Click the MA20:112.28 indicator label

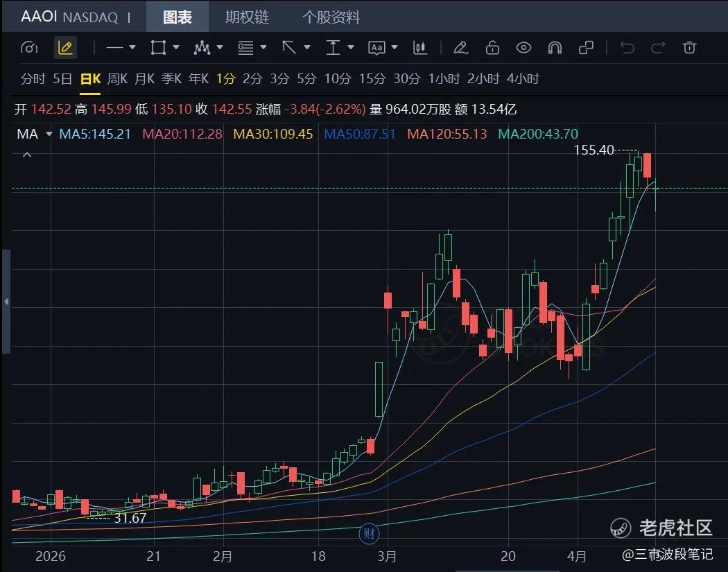182,135
